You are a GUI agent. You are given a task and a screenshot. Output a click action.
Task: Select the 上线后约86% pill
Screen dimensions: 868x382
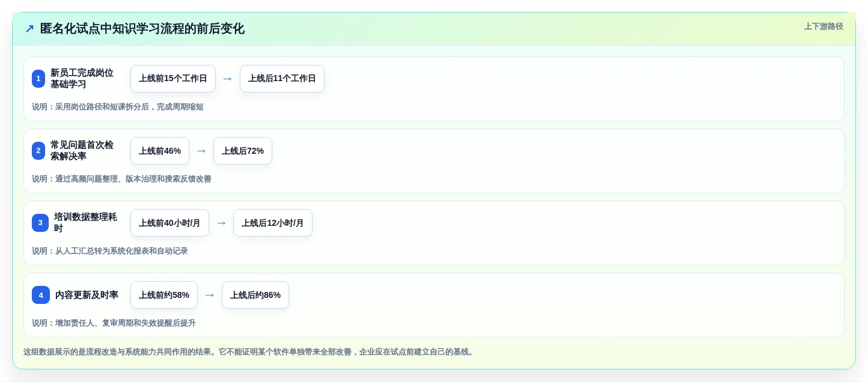tap(255, 295)
